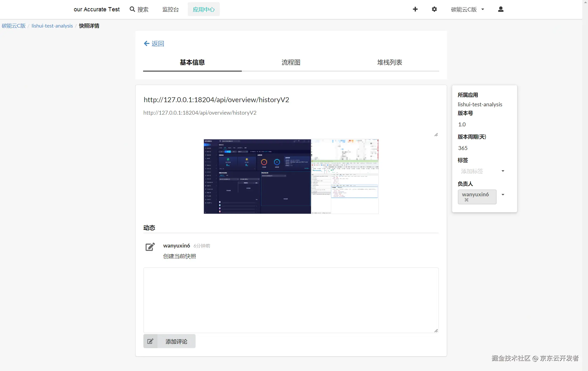Image resolution: width=588 pixels, height=371 pixels.
Task: Expand the 标签 dropdown menu
Action: pyautogui.click(x=503, y=171)
